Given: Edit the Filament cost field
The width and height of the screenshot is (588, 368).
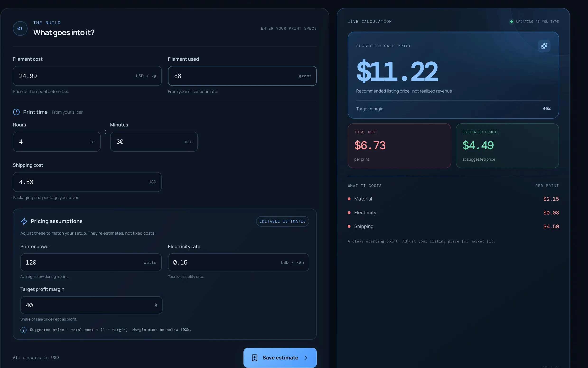Looking at the screenshot, I should click(x=87, y=76).
